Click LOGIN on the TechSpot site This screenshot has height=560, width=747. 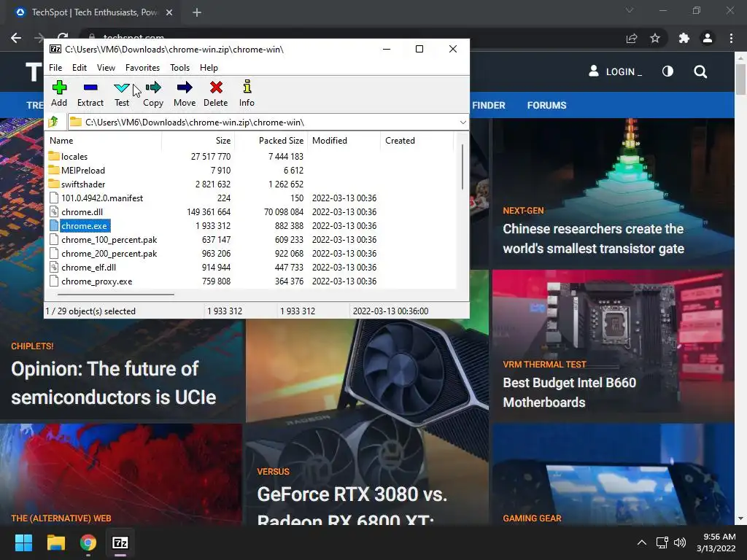coord(615,71)
